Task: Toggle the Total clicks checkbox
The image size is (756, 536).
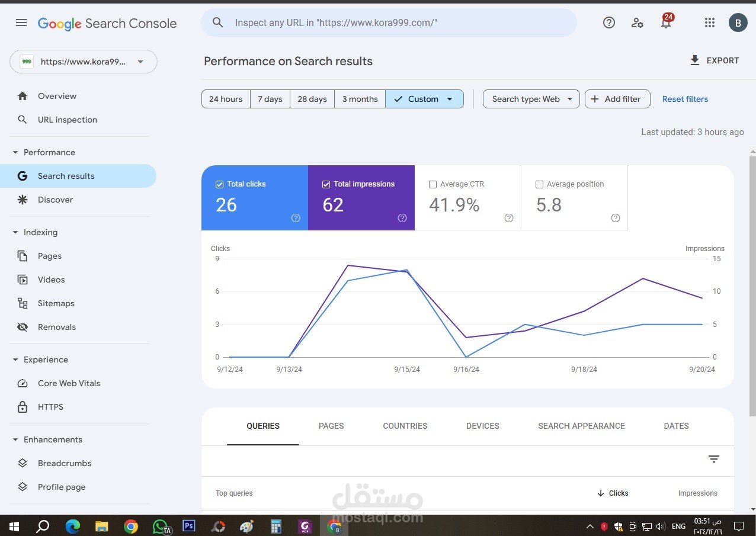Action: pyautogui.click(x=219, y=184)
